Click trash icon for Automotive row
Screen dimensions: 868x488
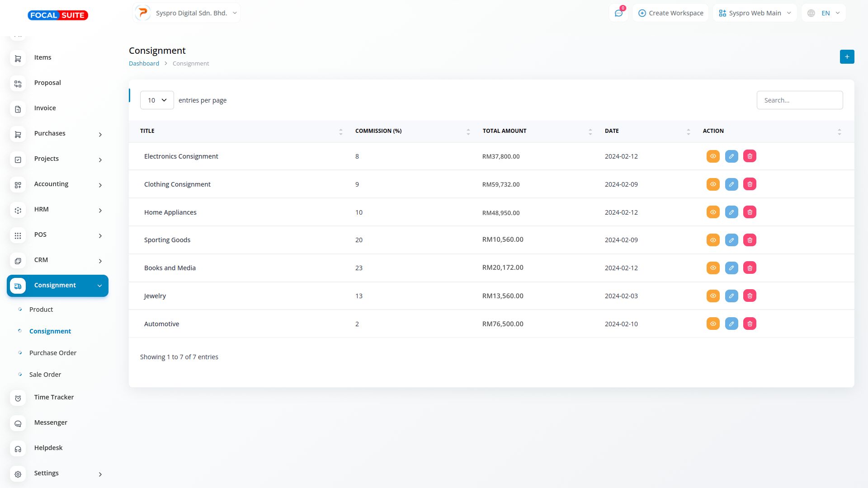pos(750,324)
